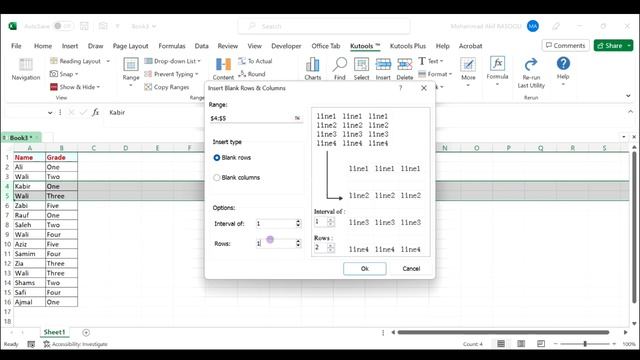Open the Kutools Charts tool
The width and height of the screenshot is (640, 360).
pos(313,69)
